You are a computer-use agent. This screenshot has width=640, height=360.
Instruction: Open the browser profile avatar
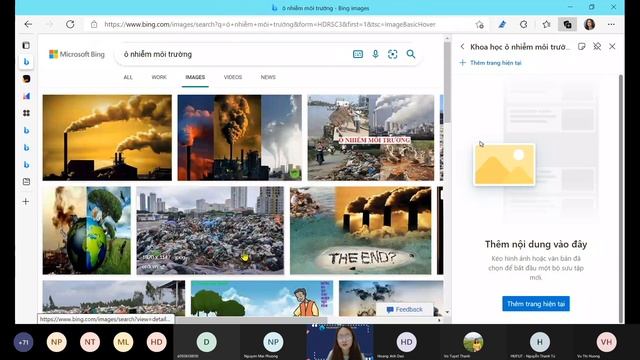589,24
